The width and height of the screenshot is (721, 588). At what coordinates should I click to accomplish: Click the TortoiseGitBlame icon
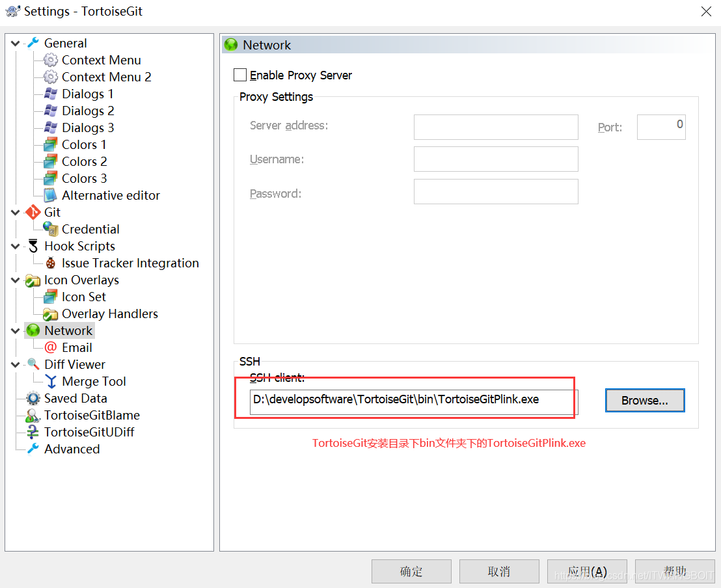tap(33, 415)
